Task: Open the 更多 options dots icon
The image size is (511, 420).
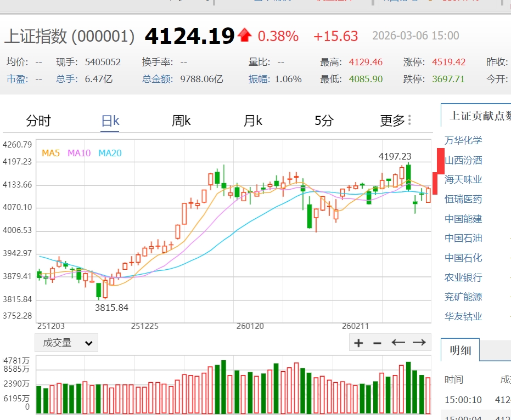Action: point(409,120)
